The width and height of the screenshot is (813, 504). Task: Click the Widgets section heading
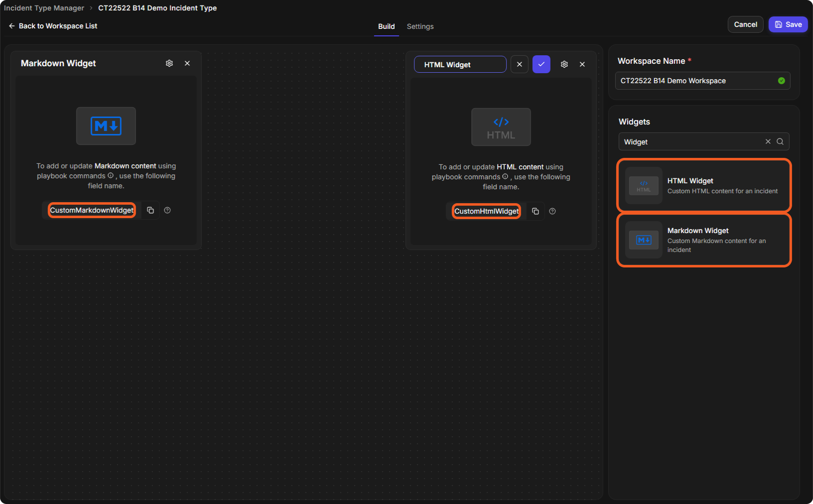tap(634, 122)
